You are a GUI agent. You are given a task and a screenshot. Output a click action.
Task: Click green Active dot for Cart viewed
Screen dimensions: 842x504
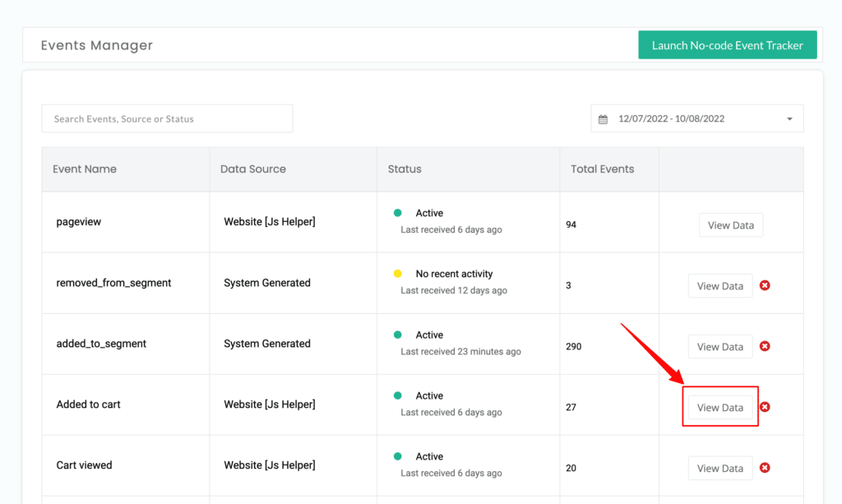coord(397,456)
